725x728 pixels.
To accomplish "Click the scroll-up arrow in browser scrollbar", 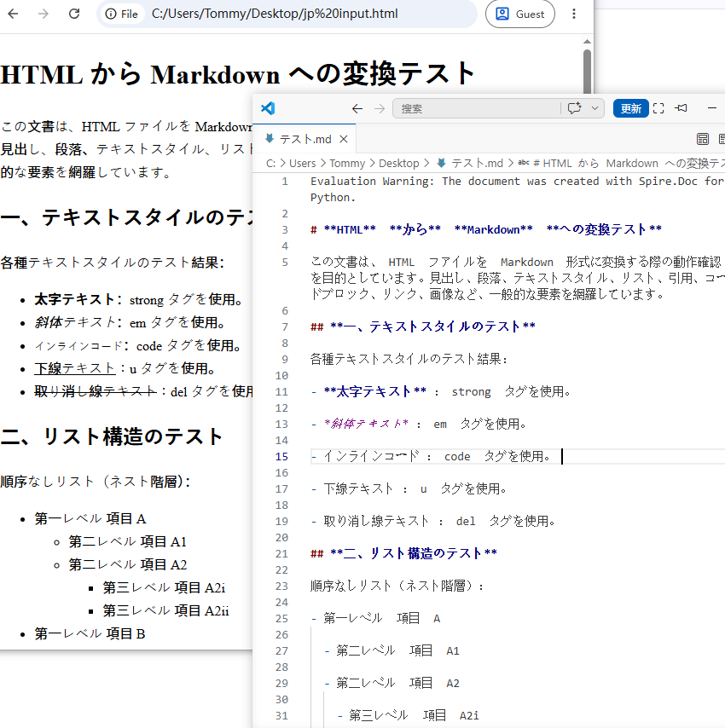I will [x=587, y=41].
